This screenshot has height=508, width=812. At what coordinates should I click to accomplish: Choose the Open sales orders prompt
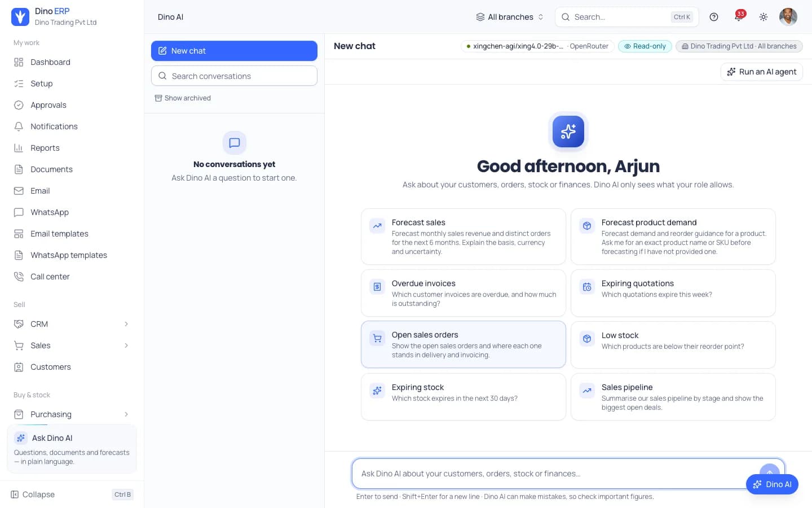coord(464,344)
